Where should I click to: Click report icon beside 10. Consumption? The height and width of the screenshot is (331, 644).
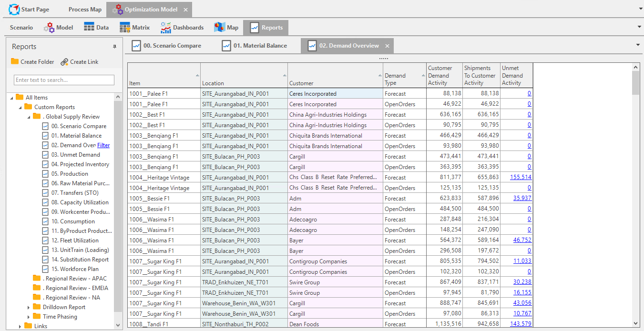tap(45, 221)
